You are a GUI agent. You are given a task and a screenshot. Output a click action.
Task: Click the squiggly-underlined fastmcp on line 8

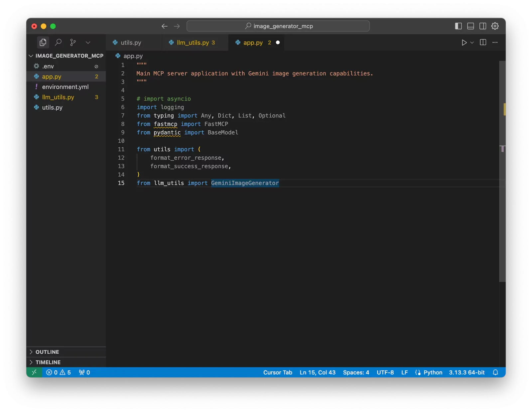tap(165, 124)
